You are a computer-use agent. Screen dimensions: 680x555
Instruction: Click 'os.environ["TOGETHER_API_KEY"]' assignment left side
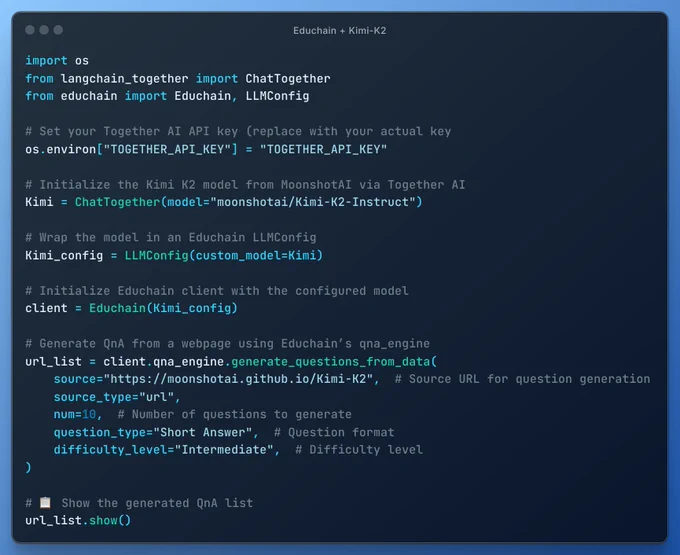(131, 149)
